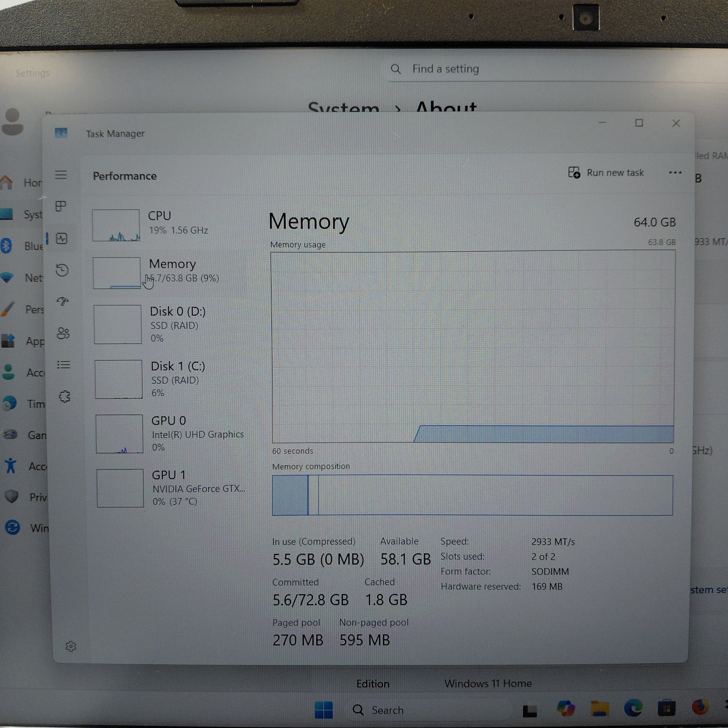Viewport: 728px width, 728px height.
Task: Click the Memory composition bar
Action: point(472,495)
